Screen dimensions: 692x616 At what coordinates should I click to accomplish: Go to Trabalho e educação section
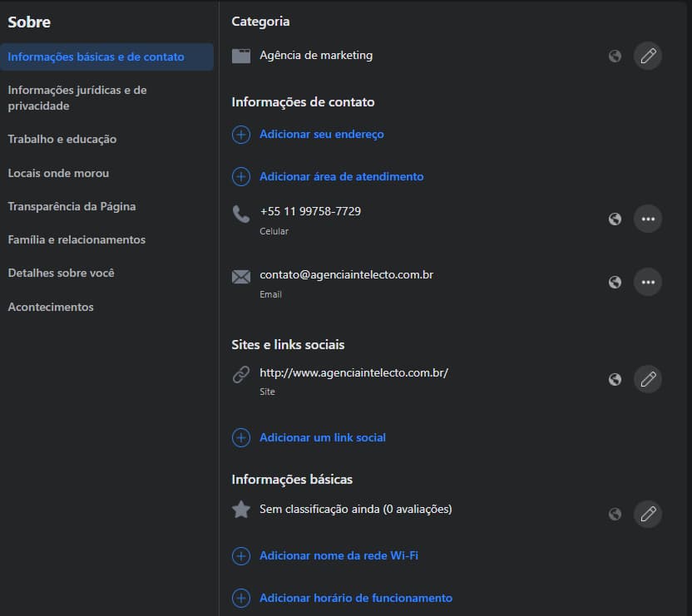[62, 140]
